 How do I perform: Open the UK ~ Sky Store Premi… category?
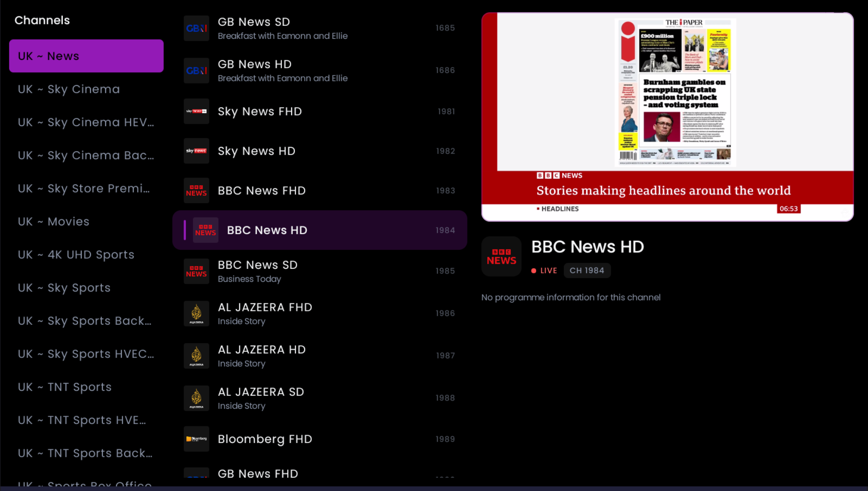86,188
